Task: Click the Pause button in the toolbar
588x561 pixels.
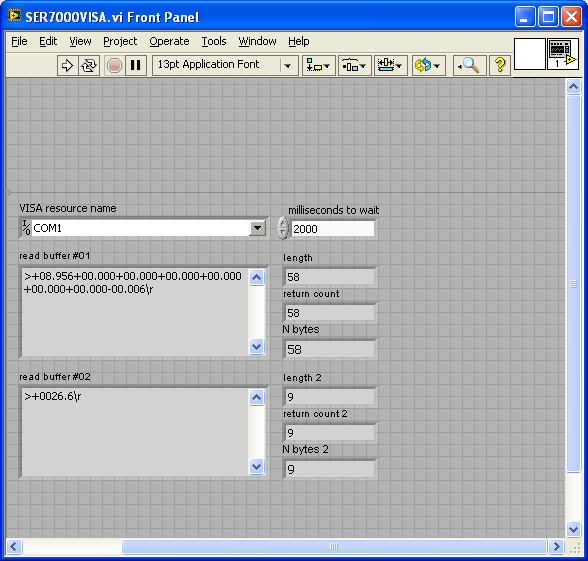Action: [135, 66]
